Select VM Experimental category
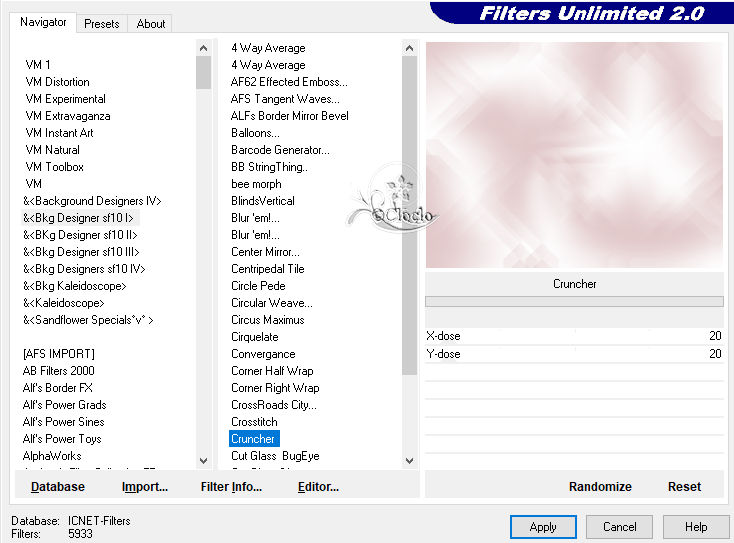The image size is (734, 543). click(66, 99)
